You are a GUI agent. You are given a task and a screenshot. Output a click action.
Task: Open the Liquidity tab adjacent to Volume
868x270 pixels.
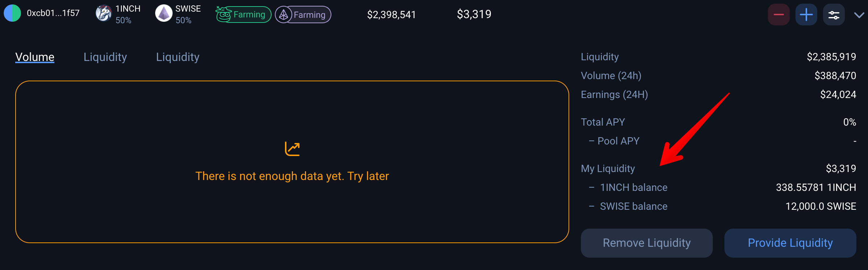point(105,57)
